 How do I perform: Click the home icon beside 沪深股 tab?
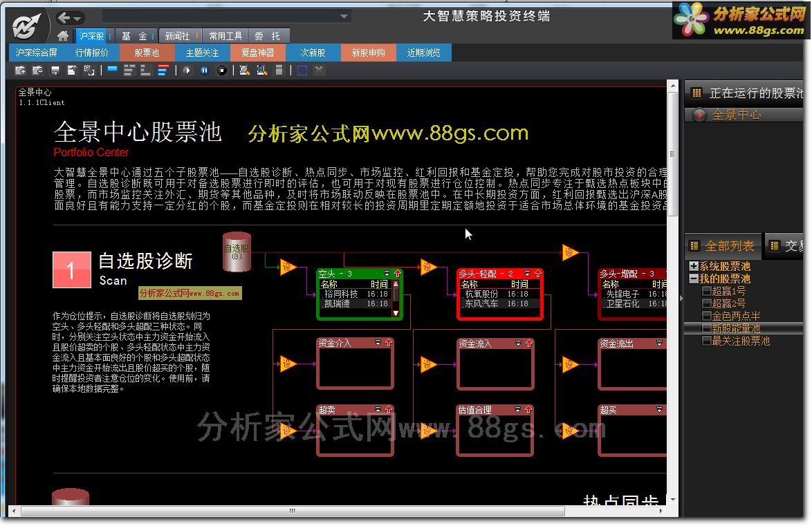pos(63,36)
